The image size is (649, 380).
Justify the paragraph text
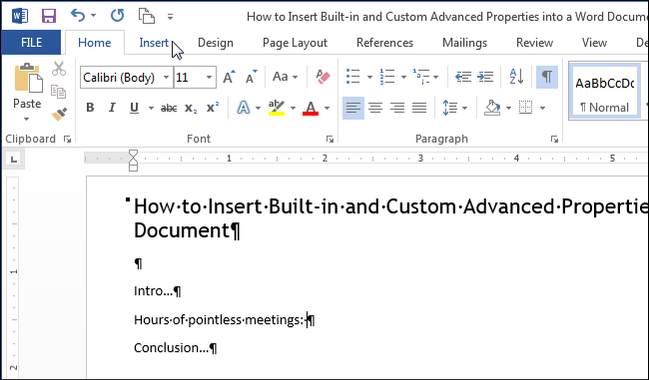419,108
